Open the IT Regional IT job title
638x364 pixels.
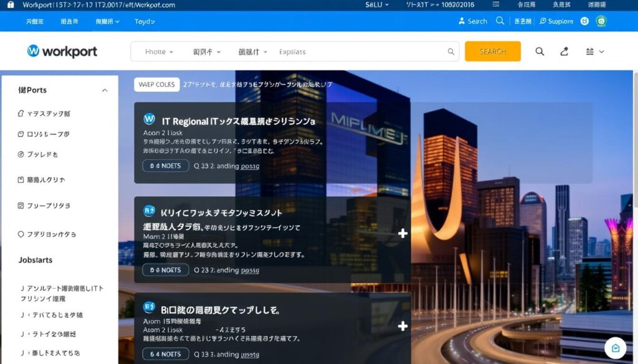(239, 121)
